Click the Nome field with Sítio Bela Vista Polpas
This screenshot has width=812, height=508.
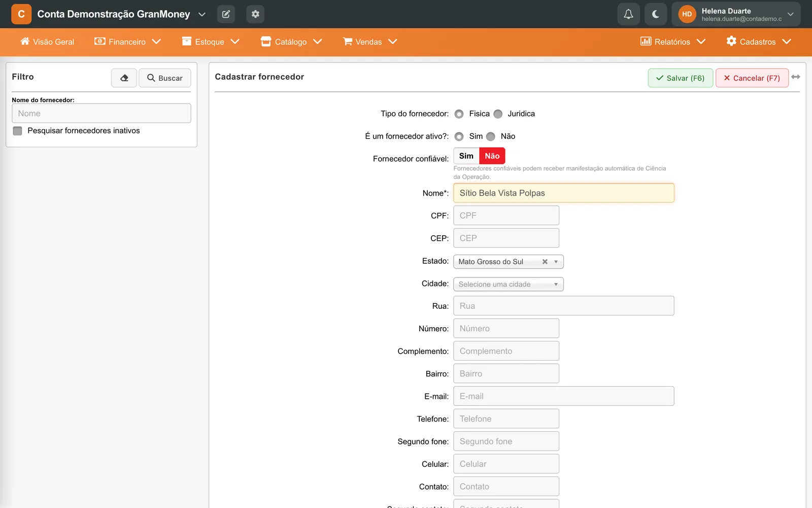[x=564, y=193]
